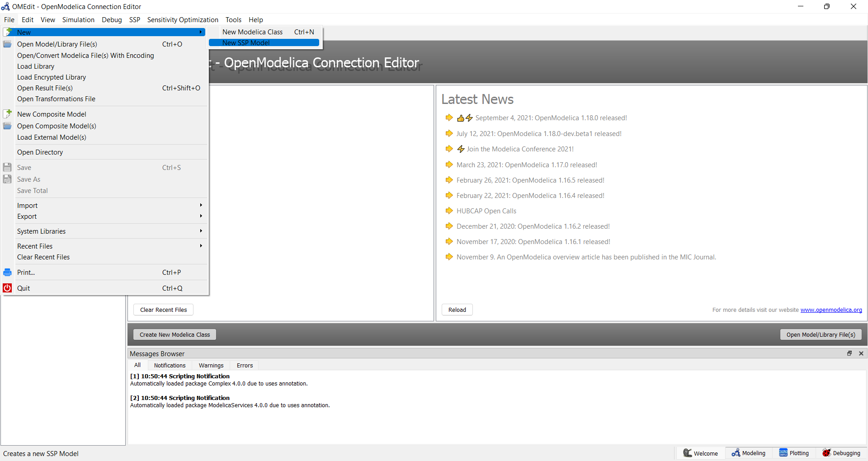Click the Print printer icon
The width and height of the screenshot is (868, 461).
pos(7,273)
